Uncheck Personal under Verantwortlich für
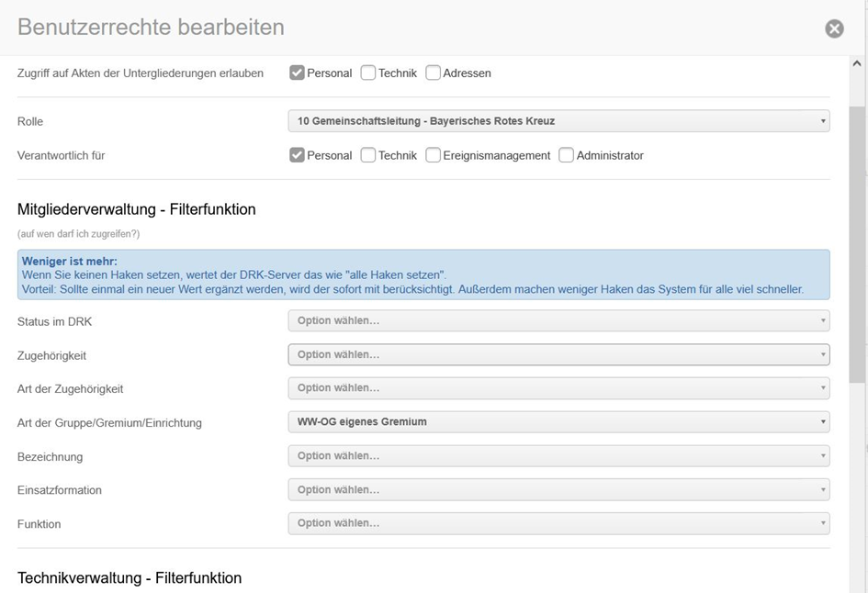 297,156
